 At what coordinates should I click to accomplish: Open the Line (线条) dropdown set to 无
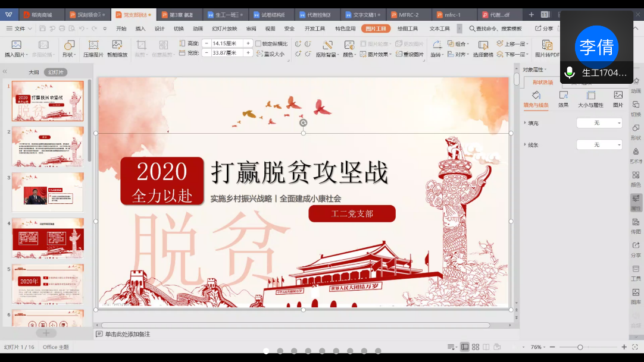click(599, 144)
